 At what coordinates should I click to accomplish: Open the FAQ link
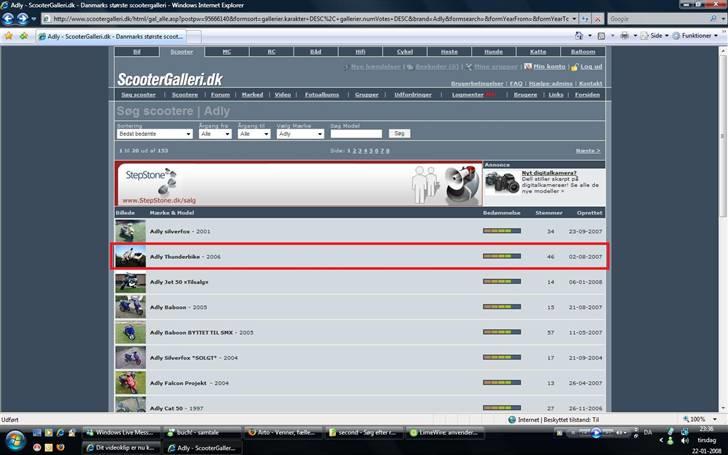pos(516,84)
